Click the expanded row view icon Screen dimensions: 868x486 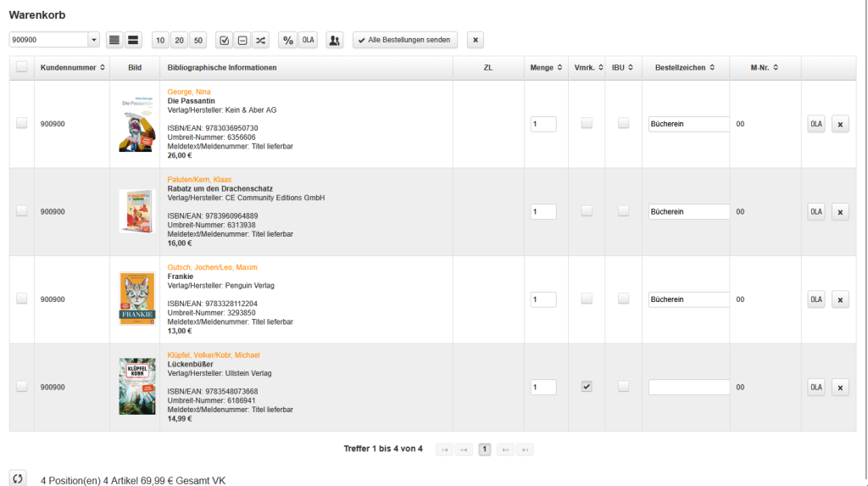point(133,40)
